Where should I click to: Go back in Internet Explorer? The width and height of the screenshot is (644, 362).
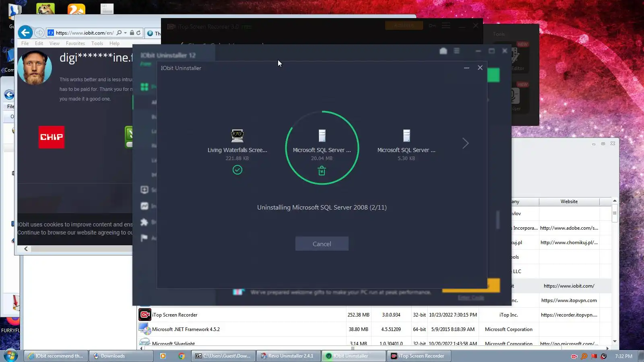[25, 33]
